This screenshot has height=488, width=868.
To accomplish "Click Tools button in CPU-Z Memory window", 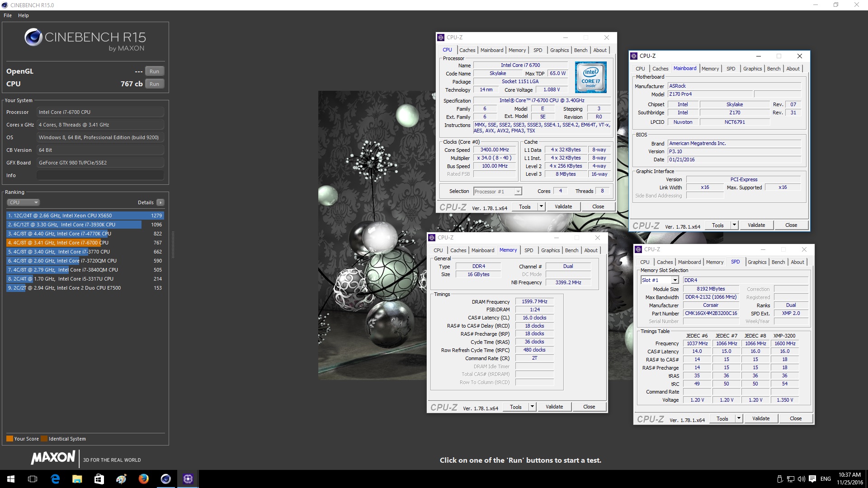I will coord(516,407).
